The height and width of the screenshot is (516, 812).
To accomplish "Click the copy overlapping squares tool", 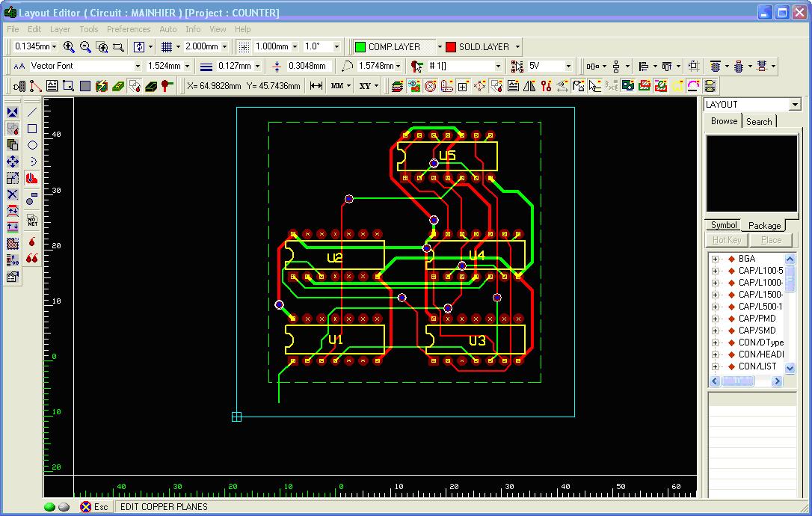I will 13,145.
